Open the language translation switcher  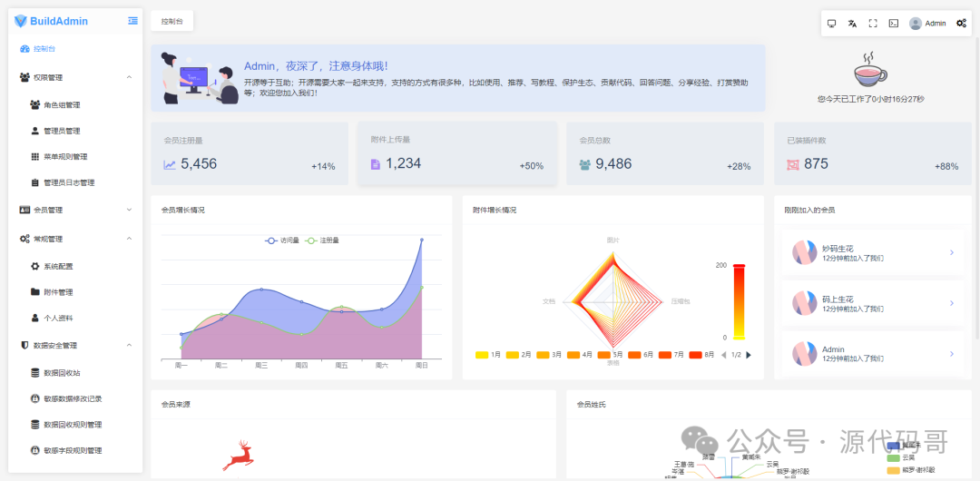point(852,24)
